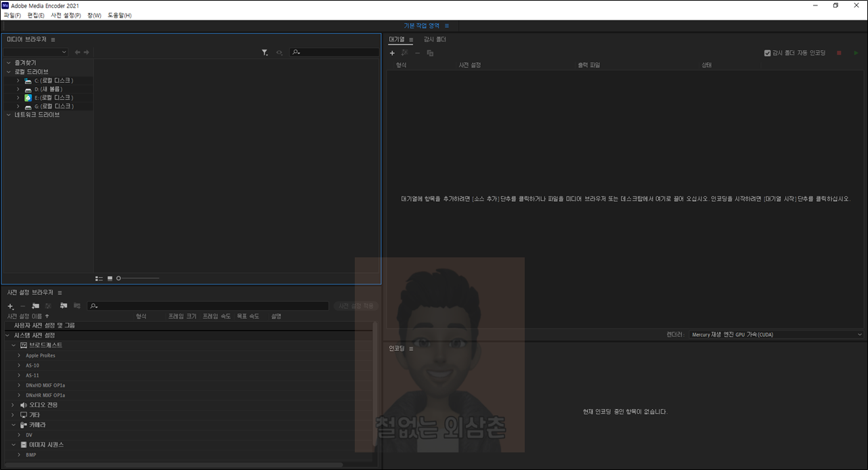Switch media browser to thumbnail view icon

point(110,278)
